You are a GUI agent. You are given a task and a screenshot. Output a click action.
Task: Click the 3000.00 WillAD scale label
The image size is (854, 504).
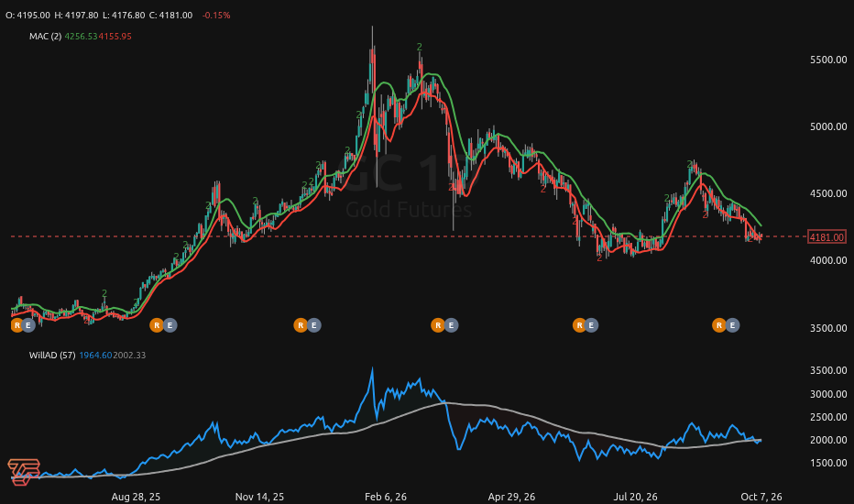(x=828, y=394)
